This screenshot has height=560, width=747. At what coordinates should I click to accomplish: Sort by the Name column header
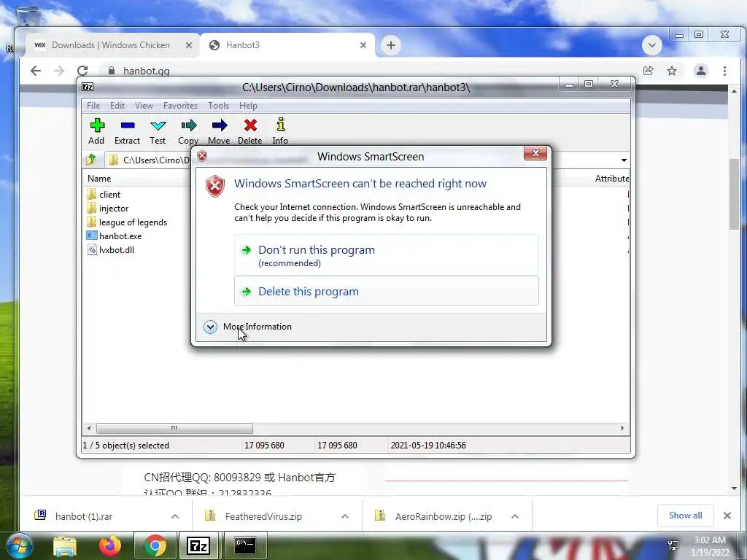click(99, 179)
